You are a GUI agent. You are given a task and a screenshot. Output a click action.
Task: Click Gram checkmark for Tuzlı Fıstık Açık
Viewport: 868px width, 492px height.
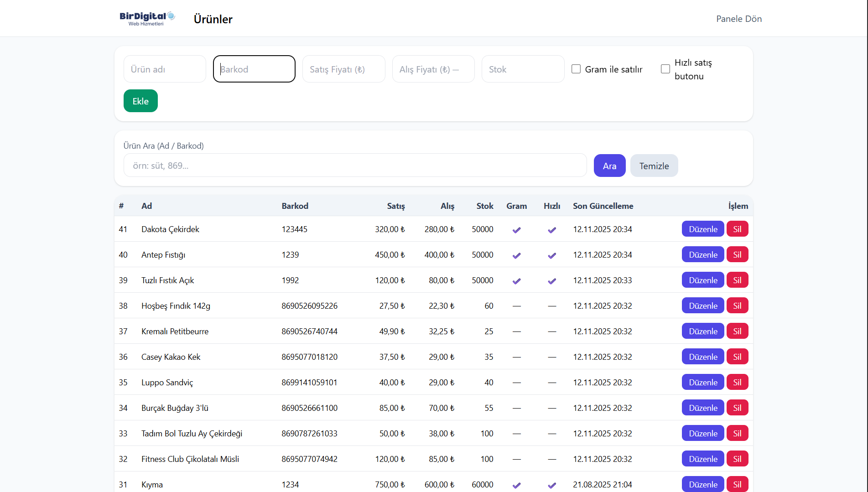tap(516, 281)
